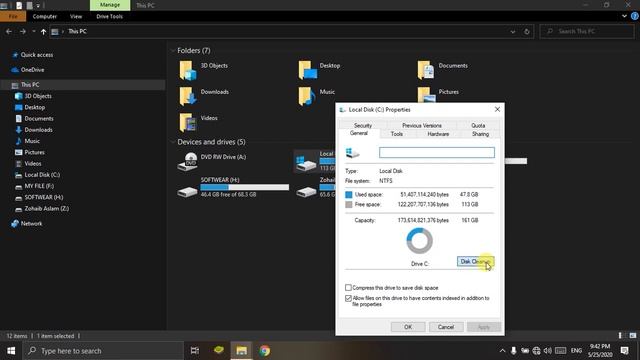Select Zohaib Aslam (Z:) in navigation pane
The image size is (640, 360).
(x=47, y=209)
